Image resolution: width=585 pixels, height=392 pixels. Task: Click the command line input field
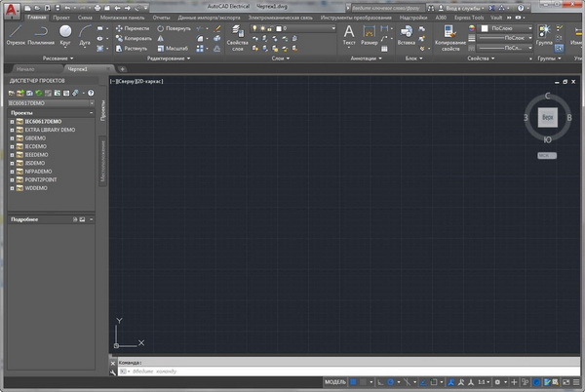tap(292, 372)
